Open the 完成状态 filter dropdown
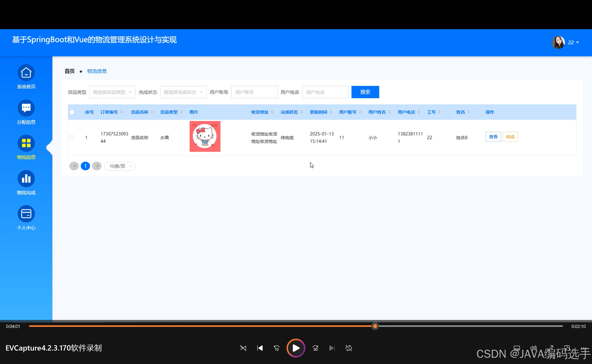Image resolution: width=592 pixels, height=364 pixels. point(183,92)
